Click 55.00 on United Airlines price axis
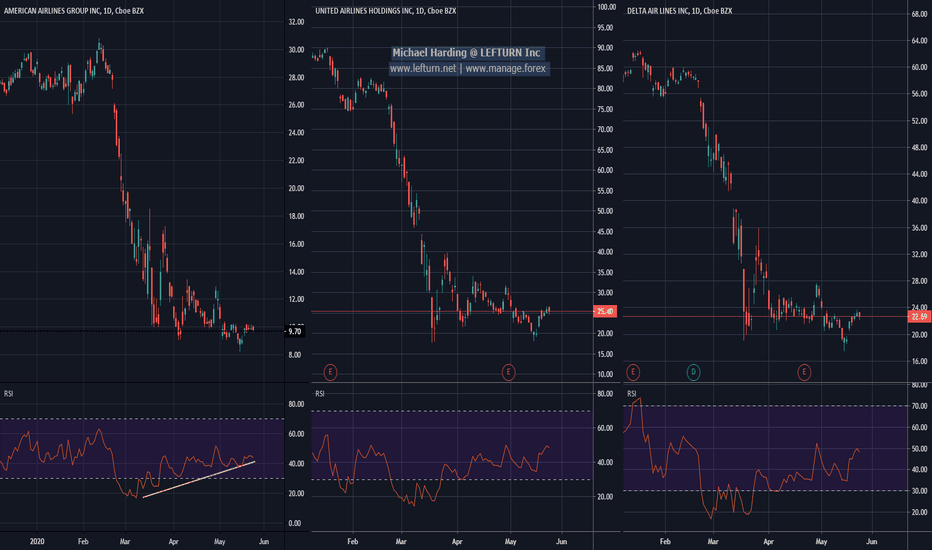932x550 pixels. (605, 191)
